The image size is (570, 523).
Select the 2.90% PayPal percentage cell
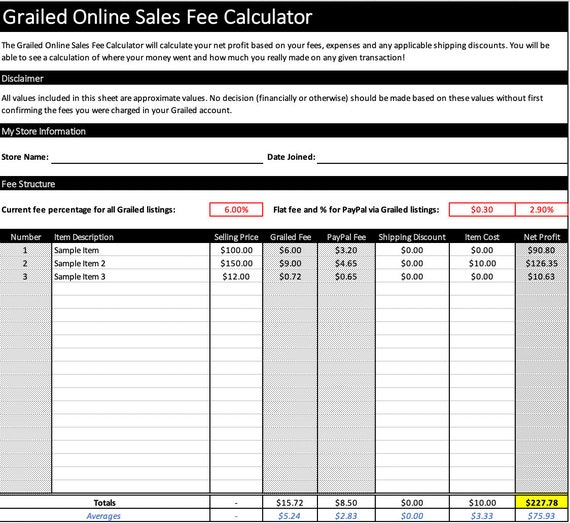coord(541,210)
